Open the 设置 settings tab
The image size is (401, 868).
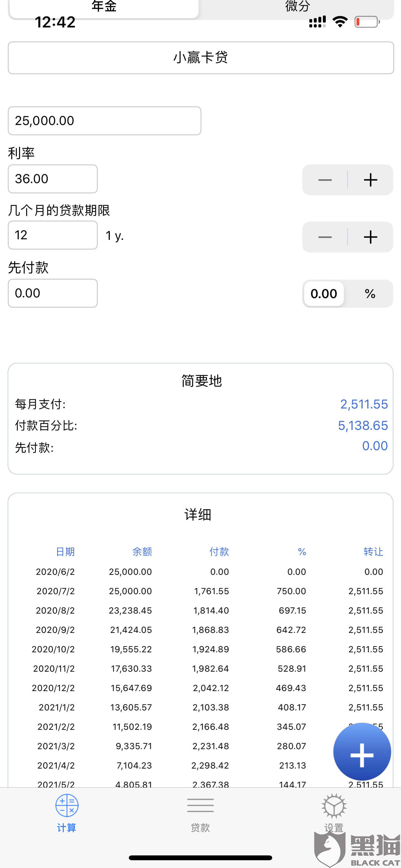[334, 813]
